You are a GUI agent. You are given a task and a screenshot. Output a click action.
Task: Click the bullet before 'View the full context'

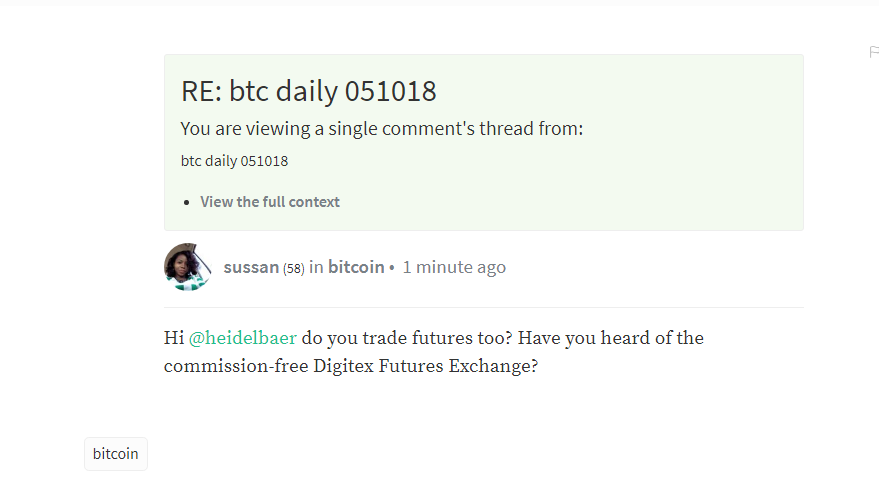(187, 202)
